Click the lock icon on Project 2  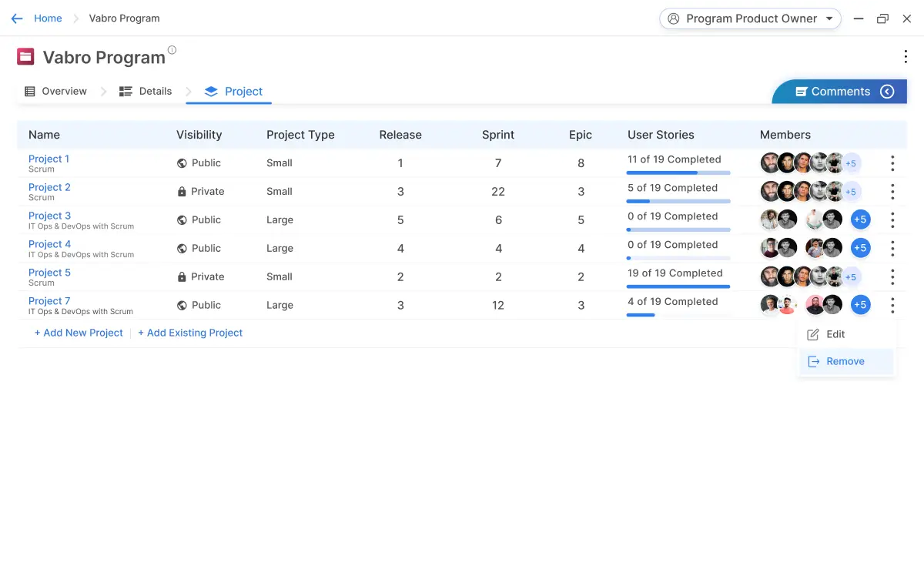tap(182, 192)
